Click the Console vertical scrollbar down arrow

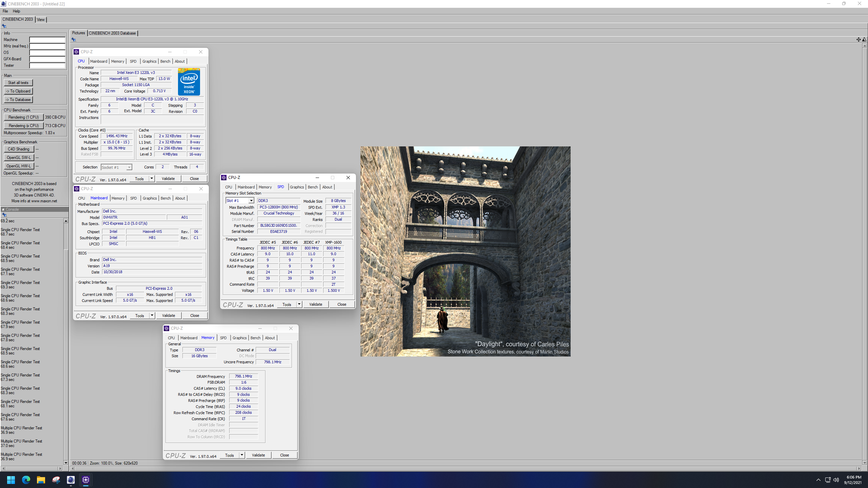tap(66, 463)
